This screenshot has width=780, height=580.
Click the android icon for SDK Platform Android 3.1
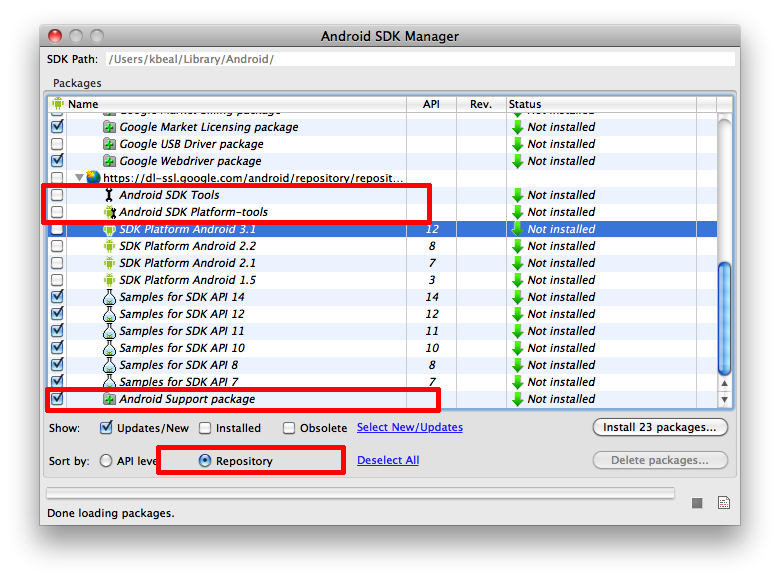109,229
